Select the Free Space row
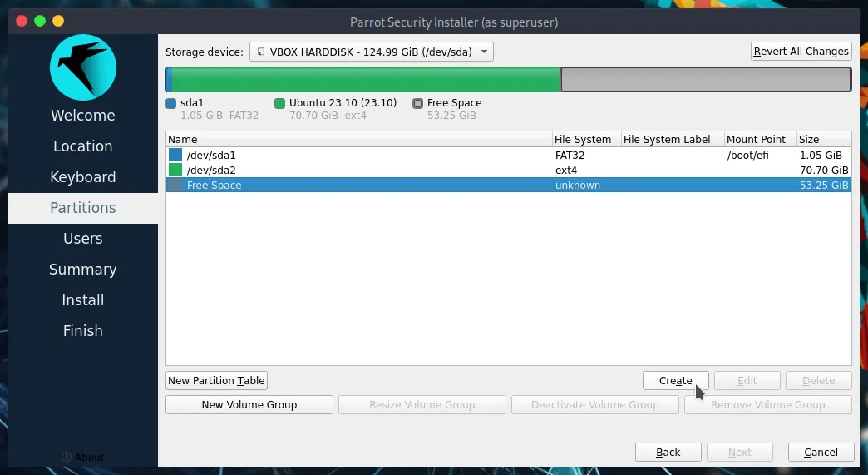Image resolution: width=868 pixels, height=475 pixels. (x=508, y=185)
